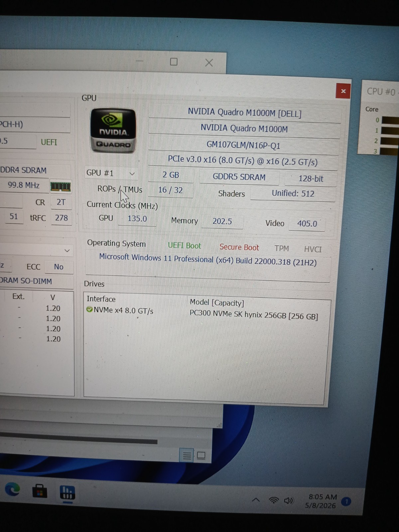Click the UEFI label in BIOS section
The height and width of the screenshot is (532, 399).
pyautogui.click(x=49, y=142)
